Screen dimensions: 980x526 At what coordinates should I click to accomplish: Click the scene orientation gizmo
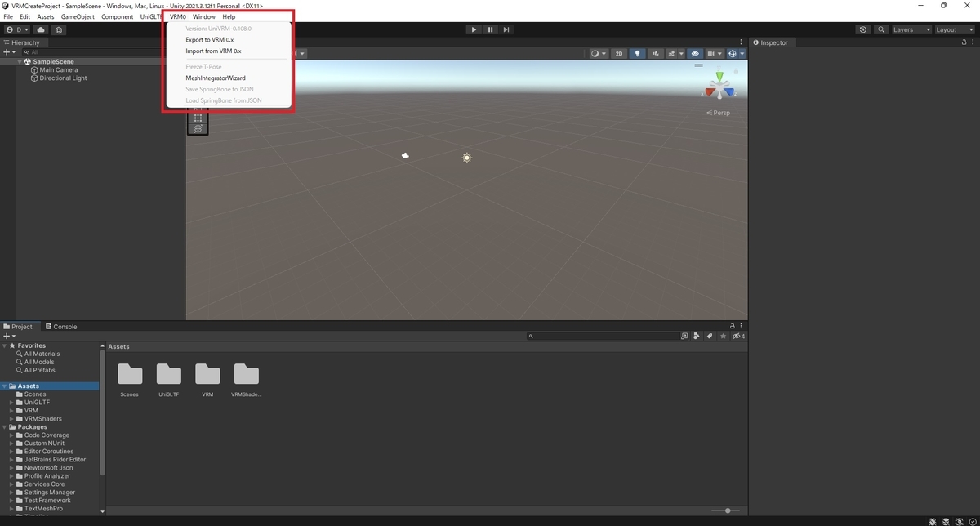coord(719,85)
